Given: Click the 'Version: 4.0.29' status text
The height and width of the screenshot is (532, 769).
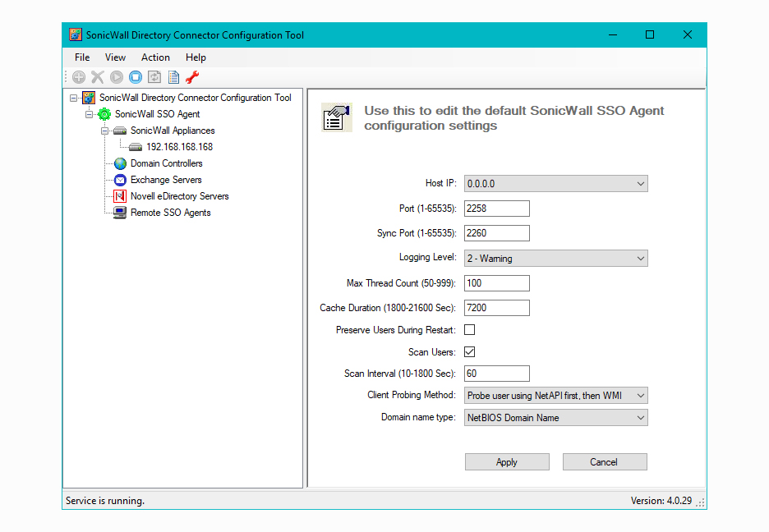Looking at the screenshot, I should coord(661,501).
